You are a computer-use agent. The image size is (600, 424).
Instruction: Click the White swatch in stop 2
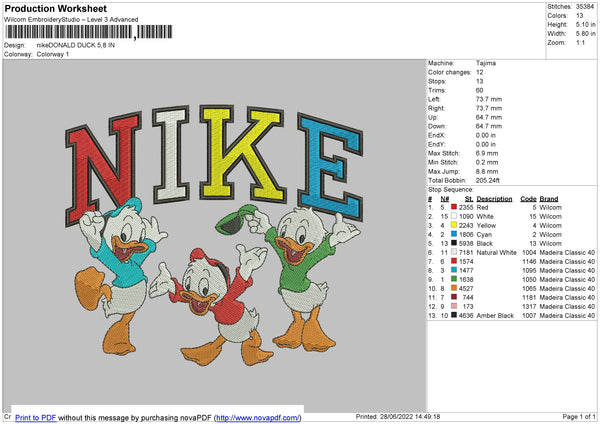[x=454, y=216]
